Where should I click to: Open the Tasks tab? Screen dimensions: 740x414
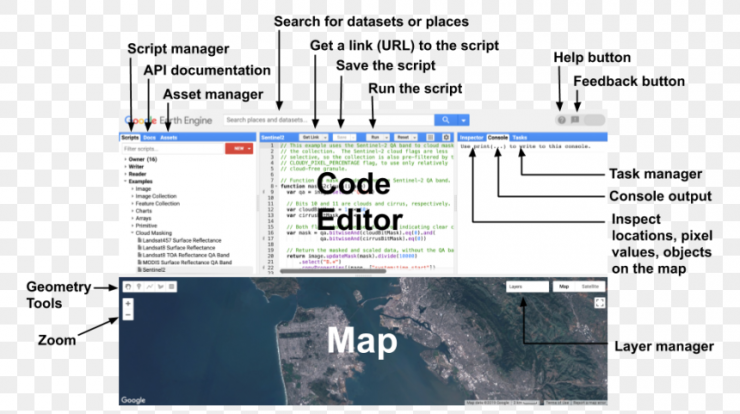click(x=520, y=137)
